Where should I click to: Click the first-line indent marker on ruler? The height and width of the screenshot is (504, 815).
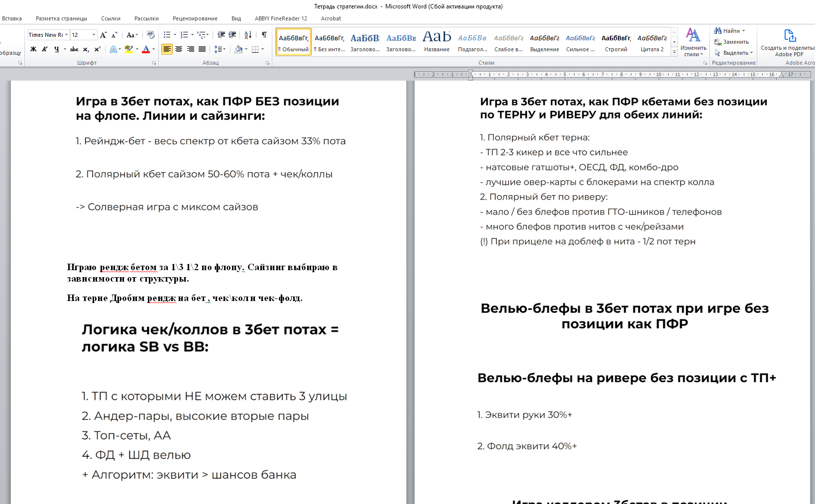pyautogui.click(x=471, y=72)
